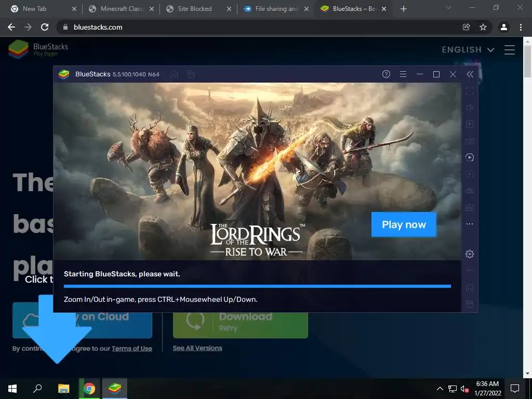This screenshot has height=399, width=532.
Task: Click the taskbar clock showing 6:36 AM
Action: [487, 389]
